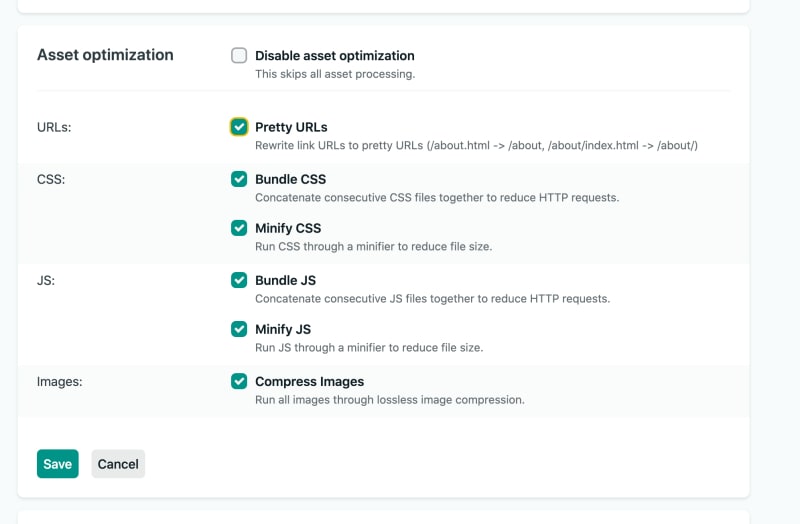Click the lossless image compression description
The height and width of the screenshot is (524, 800).
click(390, 400)
